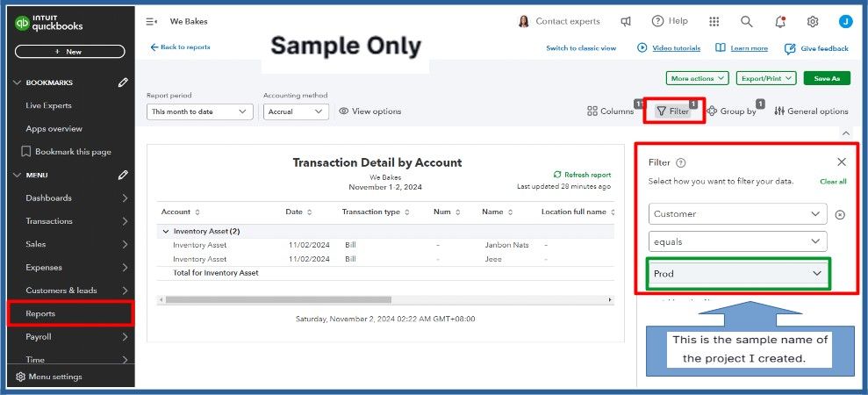Viewport: 868px width, 395px height.
Task: Collapse the BOOKMARKS section
Action: click(18, 83)
